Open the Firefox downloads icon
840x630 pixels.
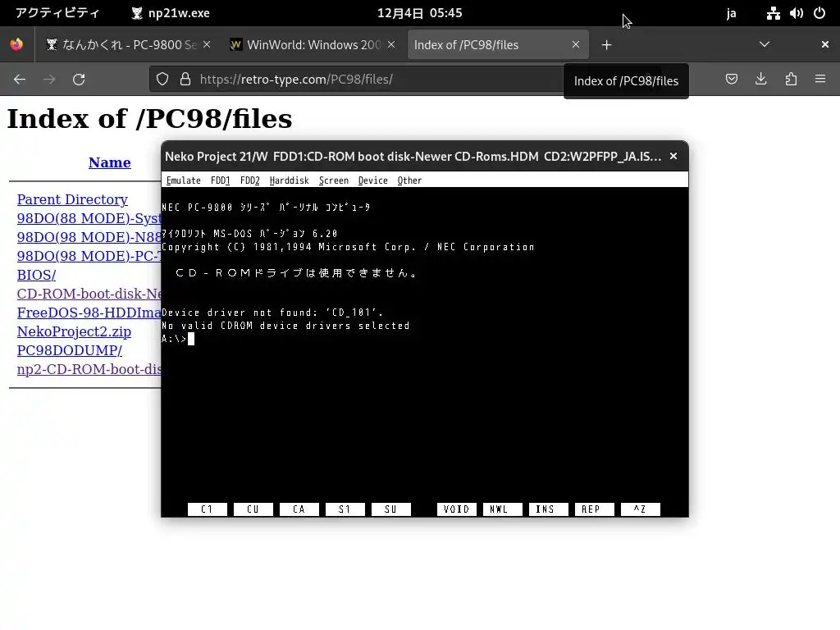coord(760,80)
